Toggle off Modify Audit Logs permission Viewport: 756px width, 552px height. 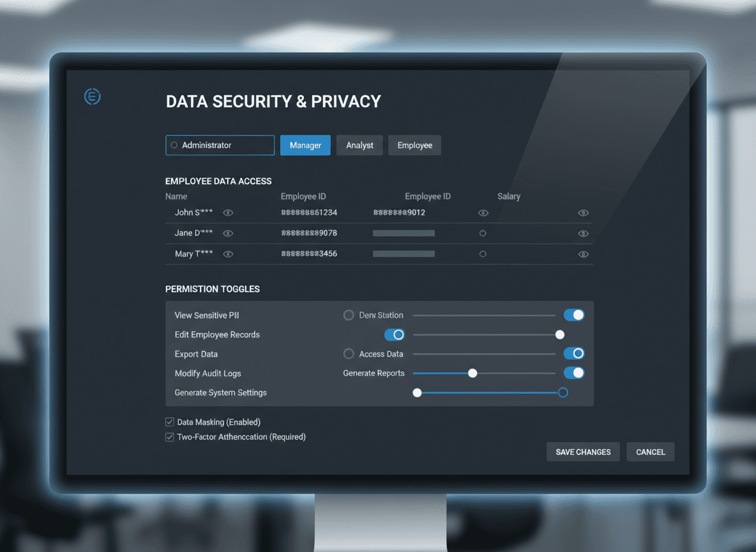[573, 372]
